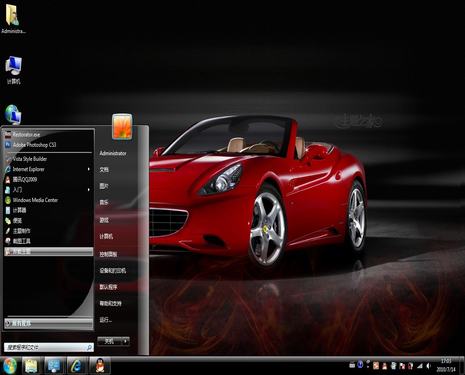Viewport: 465px width, 375px height.
Task: Open 控制面板 Control Panel link
Action: [x=108, y=254]
